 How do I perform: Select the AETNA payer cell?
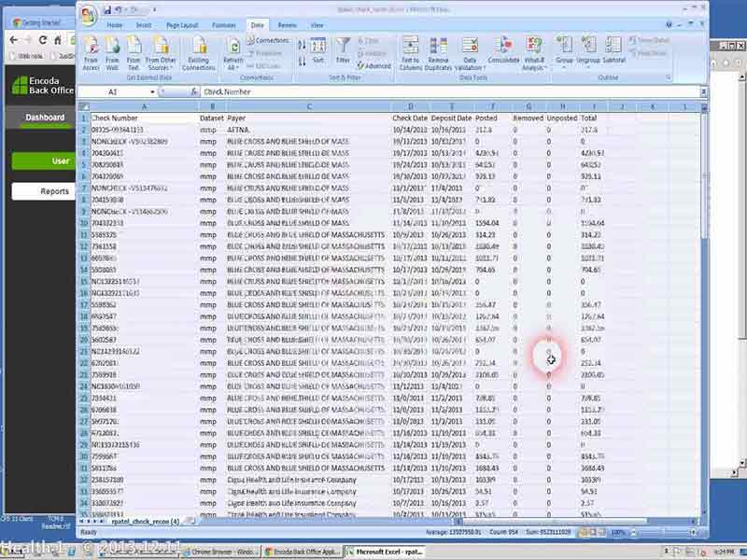[x=309, y=130]
